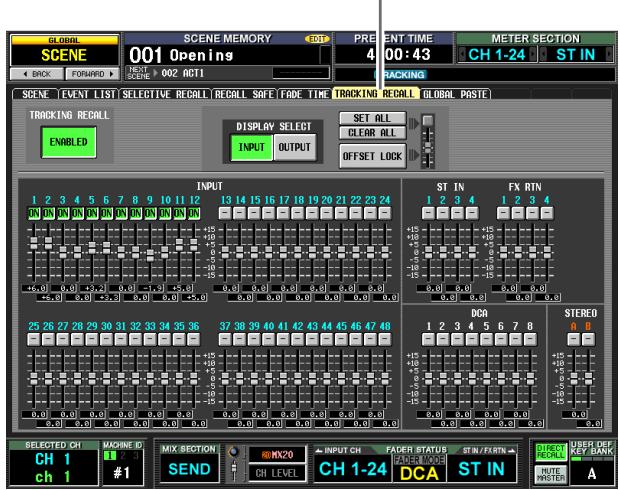The width and height of the screenshot is (620, 490).
Task: Open the SCENE tab
Action: [x=35, y=94]
